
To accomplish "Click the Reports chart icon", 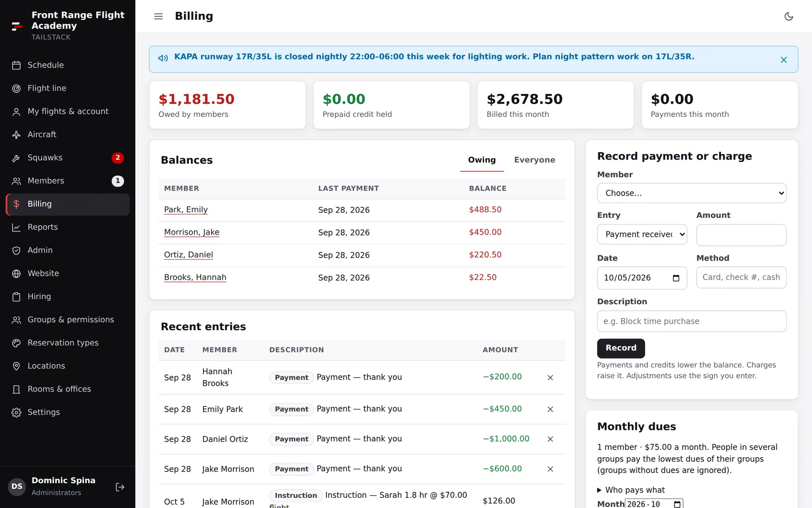I will pos(16,227).
